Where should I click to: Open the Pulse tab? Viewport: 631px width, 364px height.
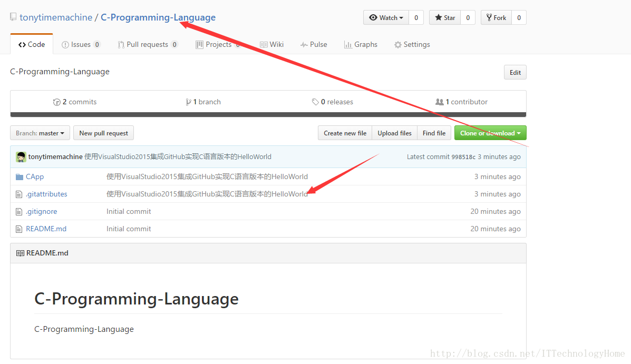(x=314, y=44)
